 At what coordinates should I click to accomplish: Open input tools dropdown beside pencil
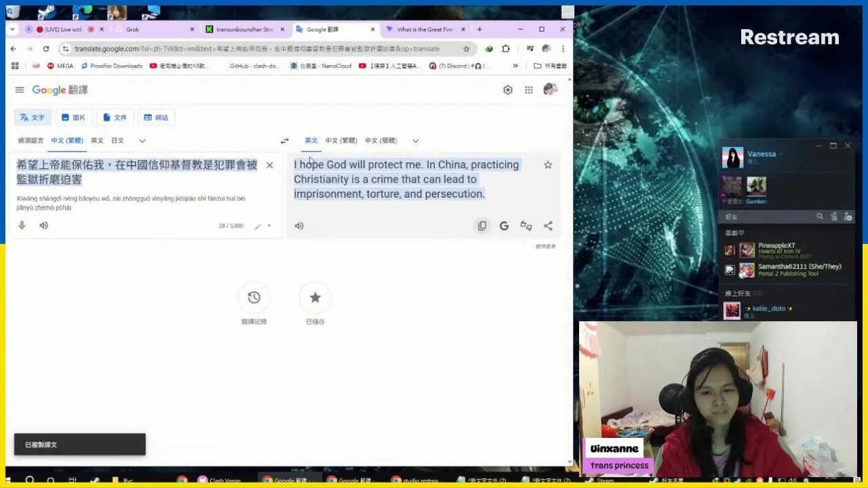269,226
